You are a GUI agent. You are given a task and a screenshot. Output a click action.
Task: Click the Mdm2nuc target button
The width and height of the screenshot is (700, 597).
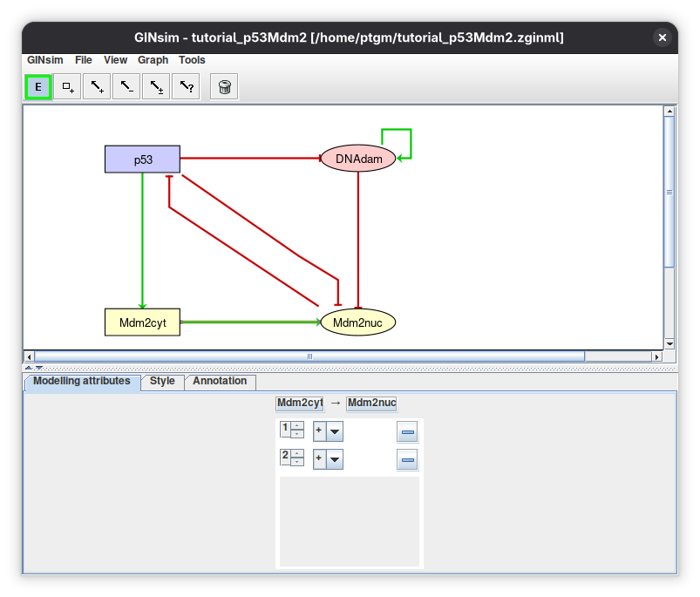372,404
